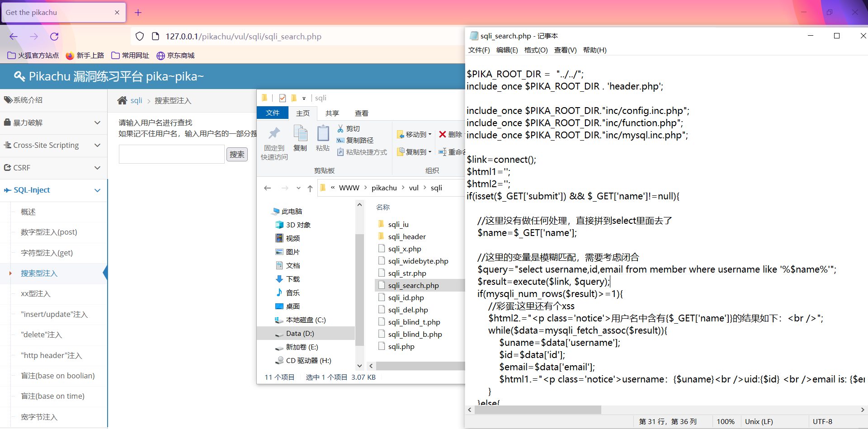Open 常用网址 bookmark folder
Image resolution: width=868 pixels, height=429 pixels.
[130, 55]
